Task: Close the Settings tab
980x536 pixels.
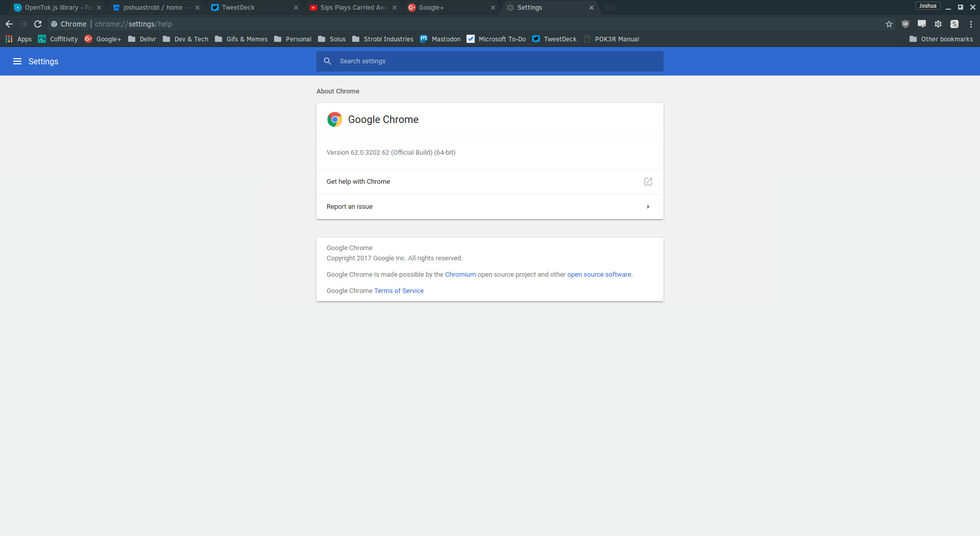Action: click(592, 8)
